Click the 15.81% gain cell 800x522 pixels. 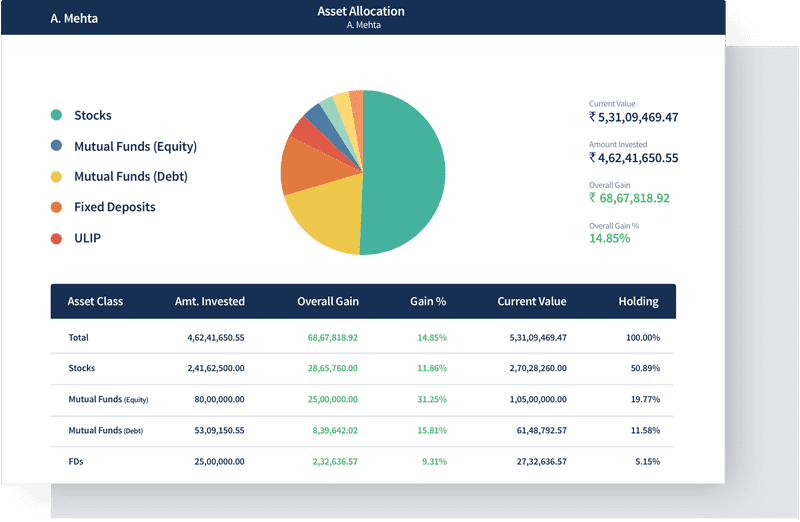pos(432,430)
